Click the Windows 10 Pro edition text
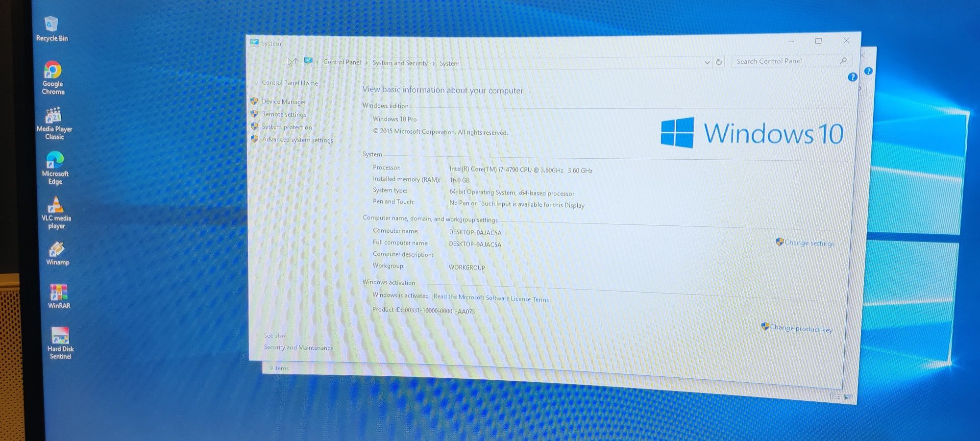The height and width of the screenshot is (441, 980). (x=394, y=119)
